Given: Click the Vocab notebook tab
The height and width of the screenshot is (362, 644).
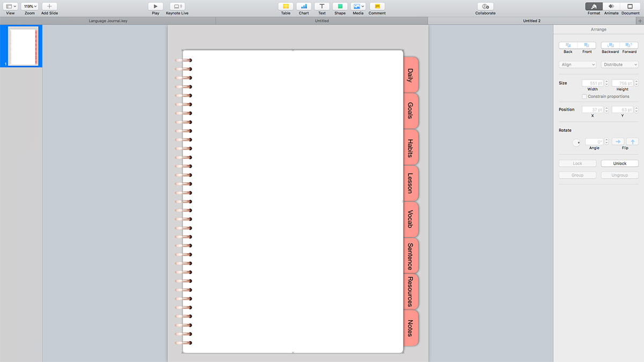Looking at the screenshot, I should pos(411,219).
